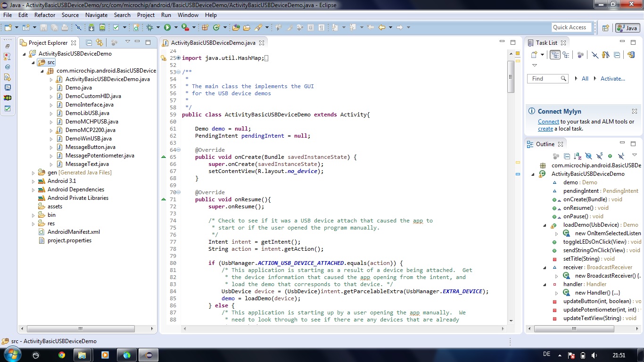Click the New Task icon in Task List

pos(534,55)
